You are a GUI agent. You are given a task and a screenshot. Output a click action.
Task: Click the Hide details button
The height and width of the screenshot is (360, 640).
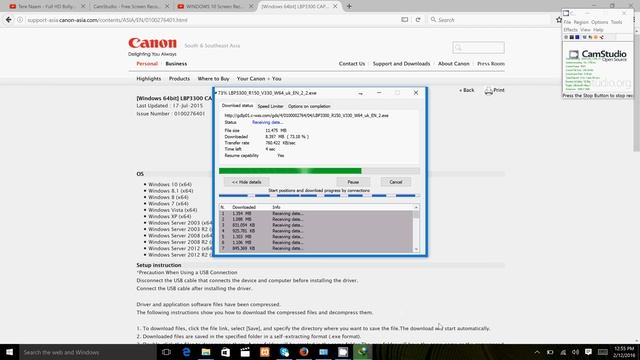[246, 182]
